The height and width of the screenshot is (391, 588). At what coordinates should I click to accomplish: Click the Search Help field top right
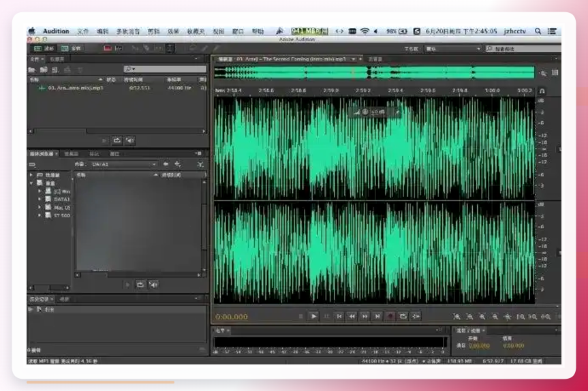click(x=523, y=49)
